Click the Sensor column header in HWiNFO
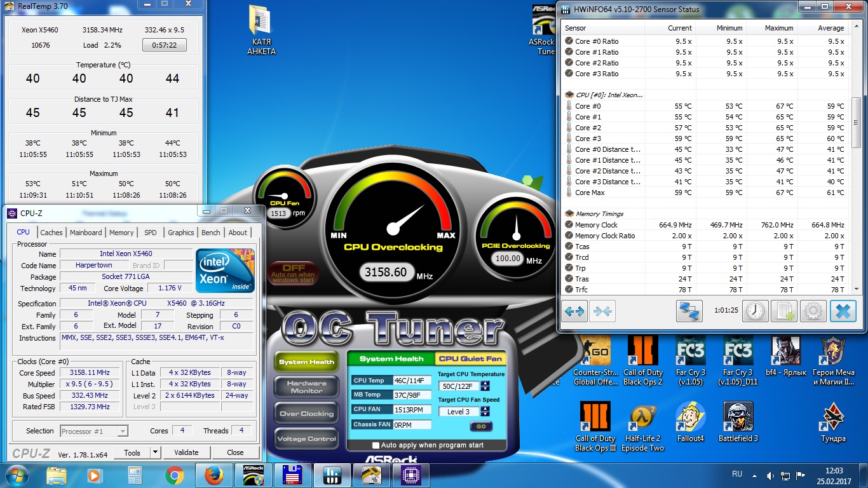868x488 pixels. 604,28
